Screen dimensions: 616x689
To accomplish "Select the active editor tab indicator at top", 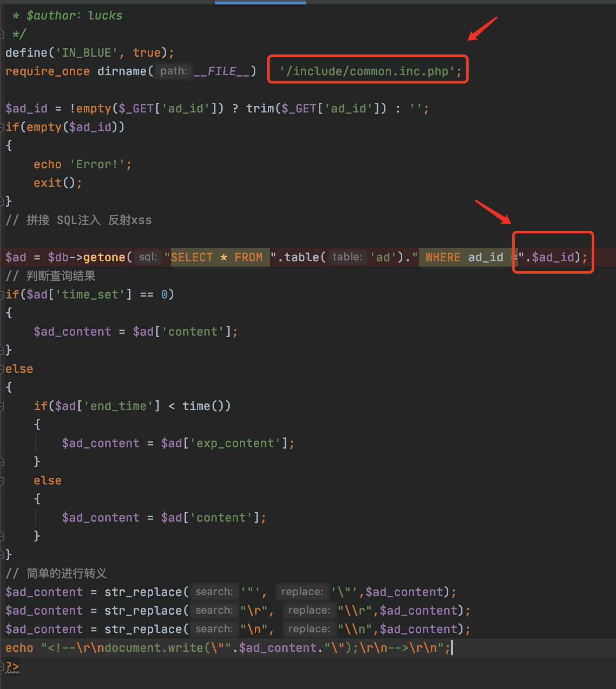I will click(x=260, y=3).
